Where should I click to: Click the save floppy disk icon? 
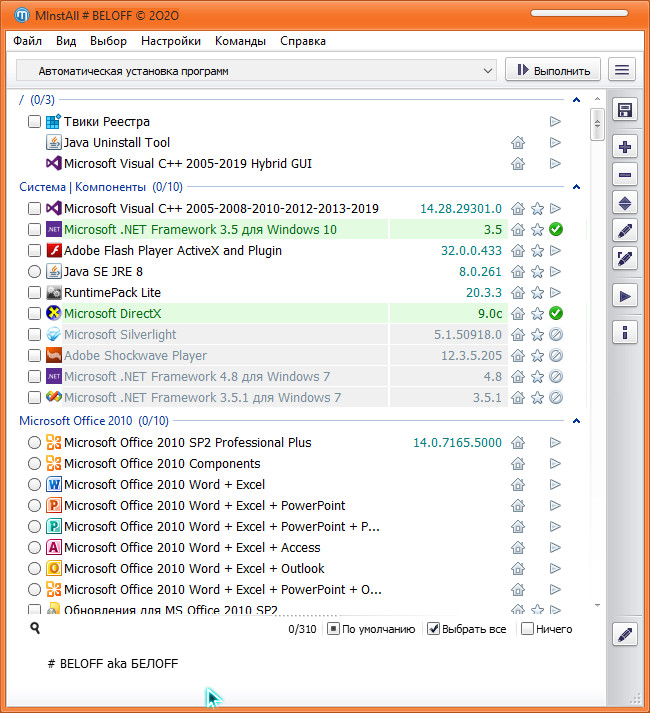625,110
